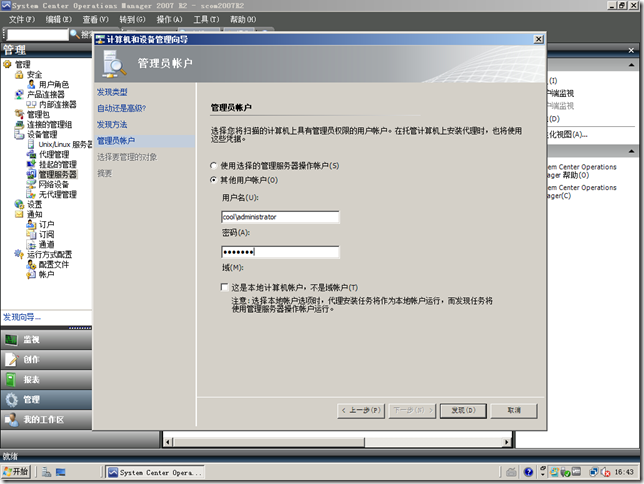Screen dimensions: 644x484
Task: Open the 发现向导 link
Action: tap(22, 317)
